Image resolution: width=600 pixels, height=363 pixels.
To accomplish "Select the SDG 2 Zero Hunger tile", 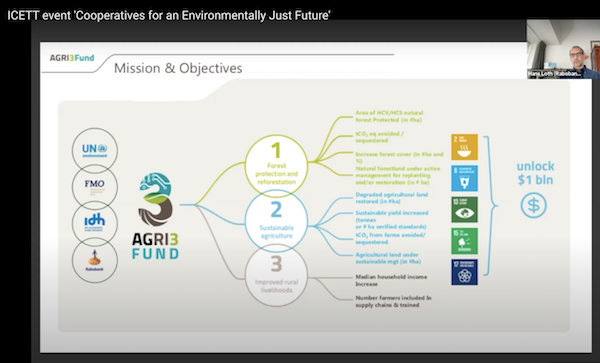I will click(464, 147).
